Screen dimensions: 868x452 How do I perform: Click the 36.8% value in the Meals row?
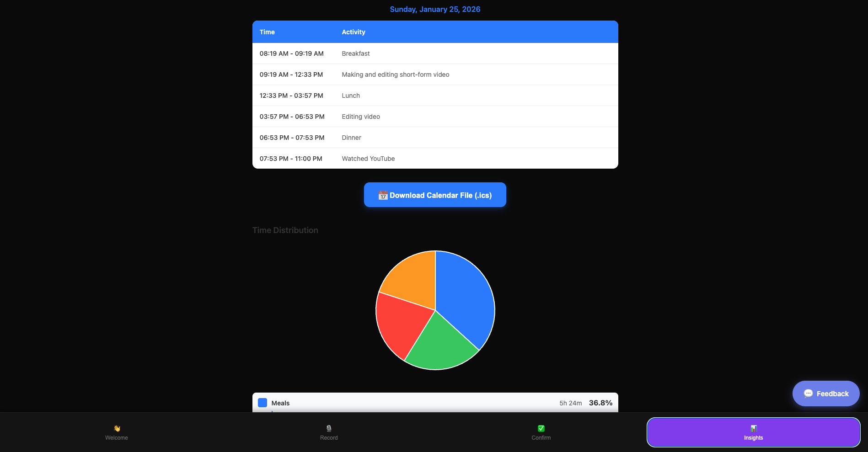coord(600,403)
